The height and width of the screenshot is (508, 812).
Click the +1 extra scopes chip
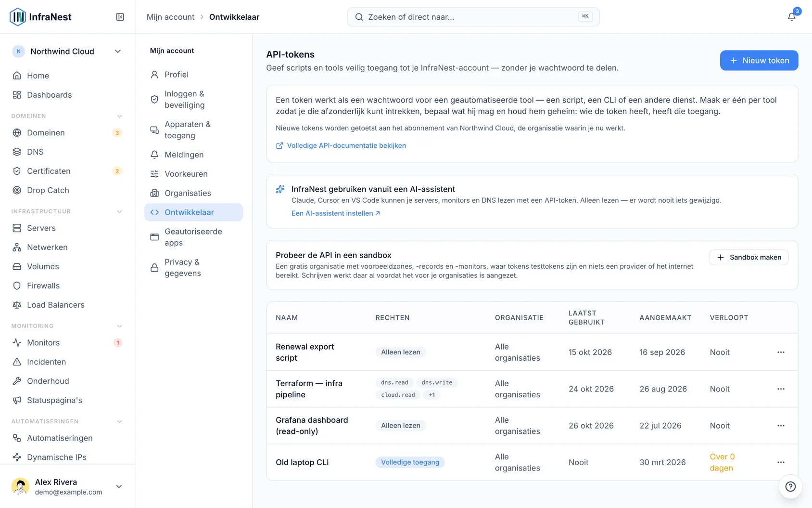click(432, 395)
